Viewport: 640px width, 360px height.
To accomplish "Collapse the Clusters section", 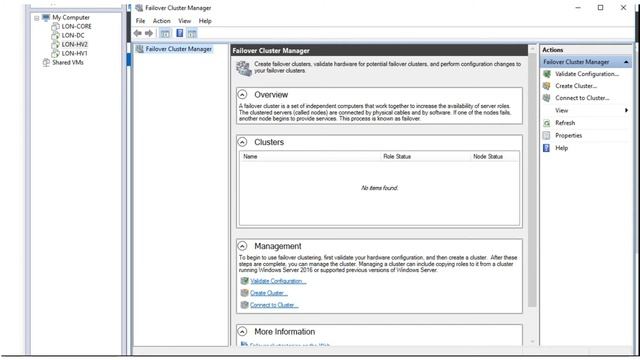I will [242, 142].
